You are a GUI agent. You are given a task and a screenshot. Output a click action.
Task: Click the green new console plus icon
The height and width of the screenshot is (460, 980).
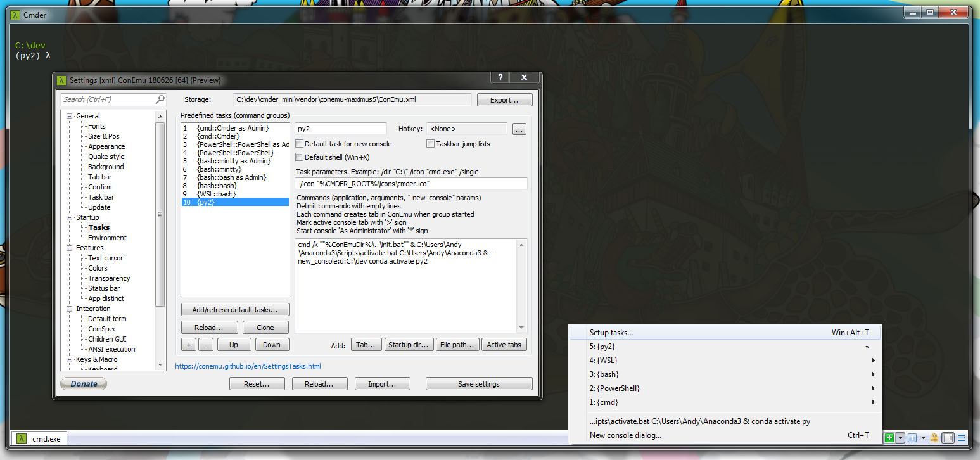[889, 438]
